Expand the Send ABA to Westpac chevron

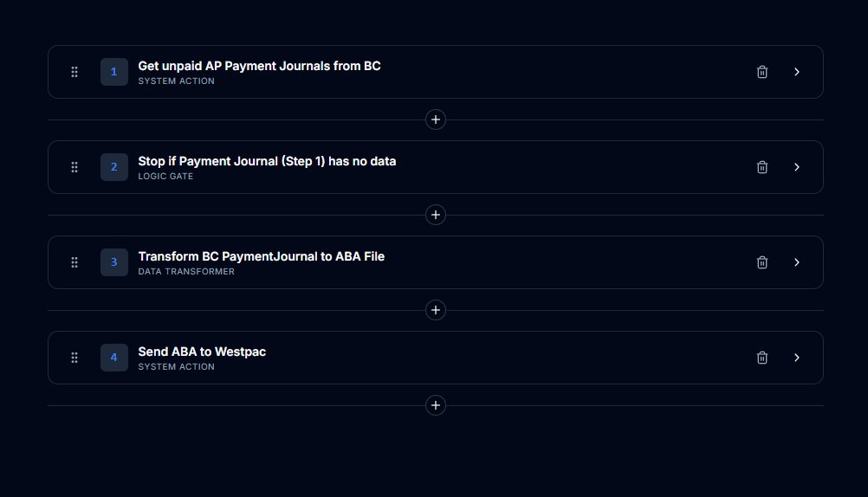click(797, 358)
